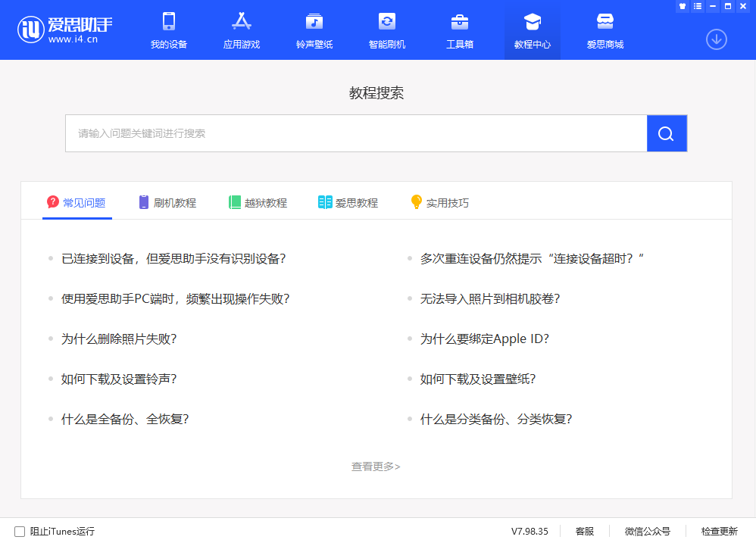Screen dimensions: 756x543
Task: Open the 微信公众号 WeChat link
Action: pyautogui.click(x=648, y=531)
